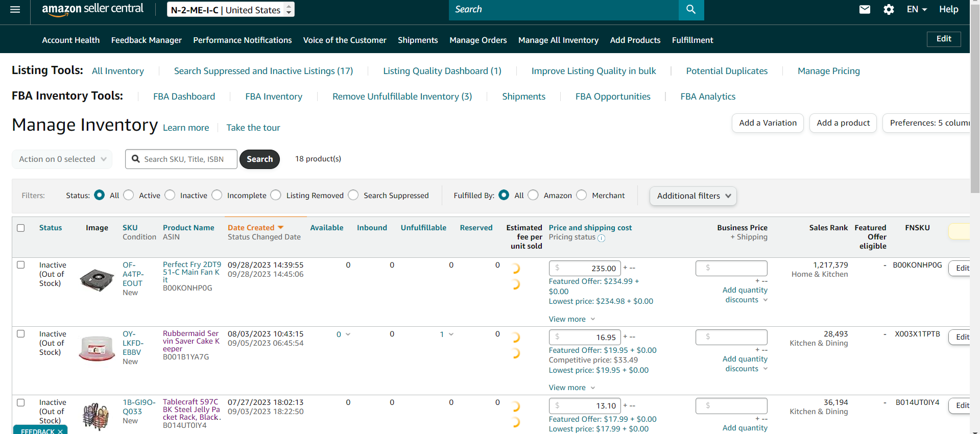Edit the 16.95 price field

pos(585,337)
